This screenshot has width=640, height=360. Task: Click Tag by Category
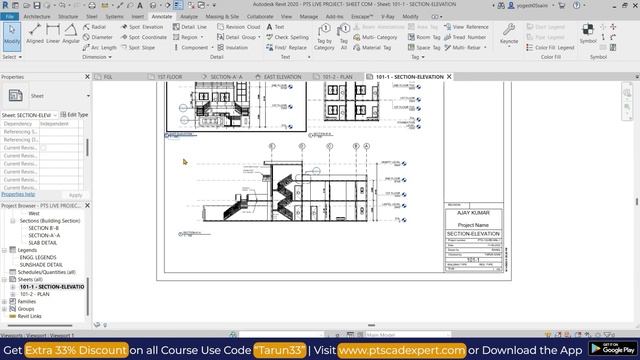click(324, 37)
